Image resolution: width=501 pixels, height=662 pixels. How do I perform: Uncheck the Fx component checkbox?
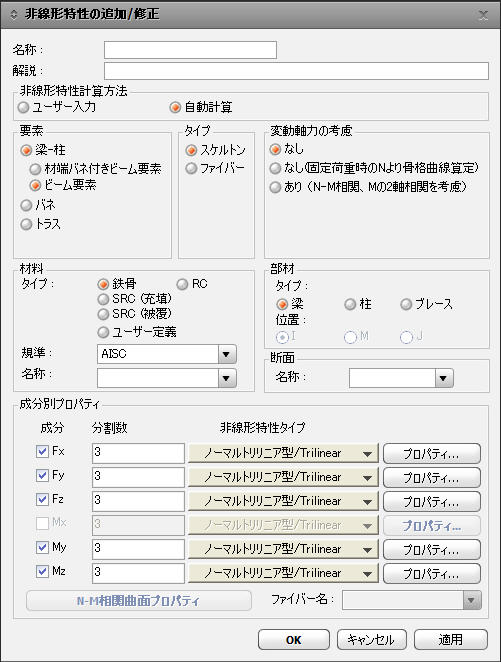[x=42, y=451]
